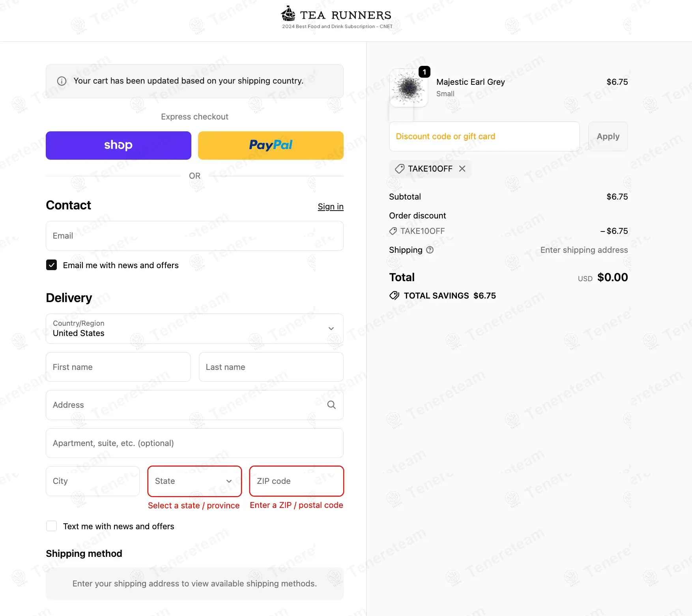Click the shipping help question mark icon

point(430,250)
